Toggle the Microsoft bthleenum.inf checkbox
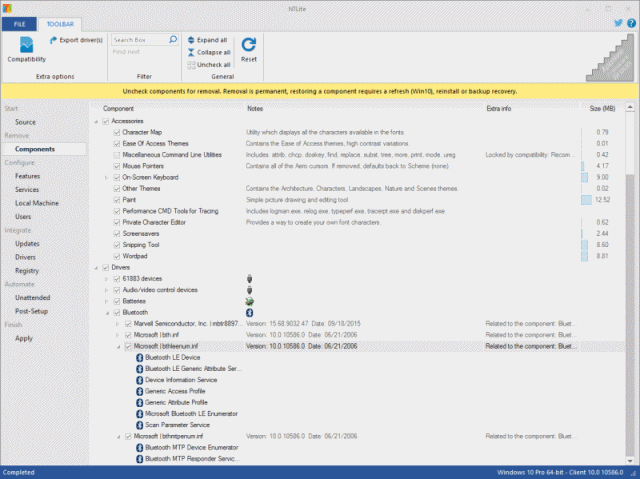The width and height of the screenshot is (640, 479). point(128,346)
